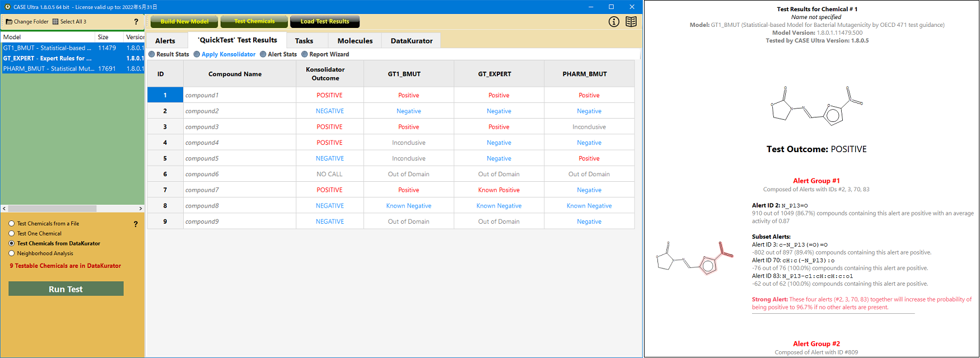This screenshot has height=358, width=980.
Task: Click the Select All 3 button
Action: point(69,22)
